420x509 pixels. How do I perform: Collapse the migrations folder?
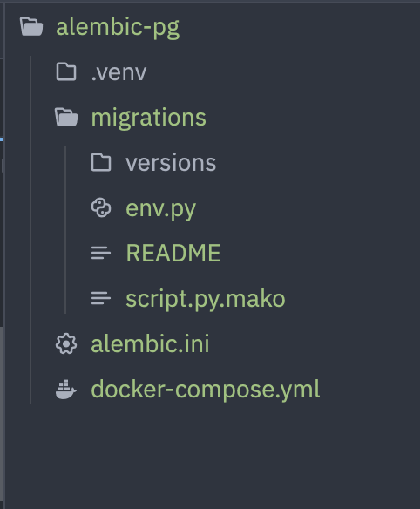pyautogui.click(x=148, y=118)
